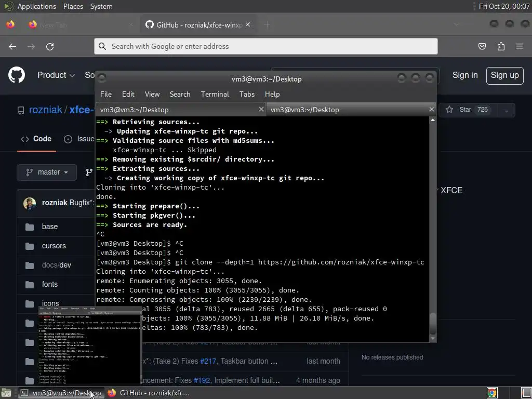
Task: Click the clock Fri Oct 20, 00:07
Action: [x=504, y=6]
